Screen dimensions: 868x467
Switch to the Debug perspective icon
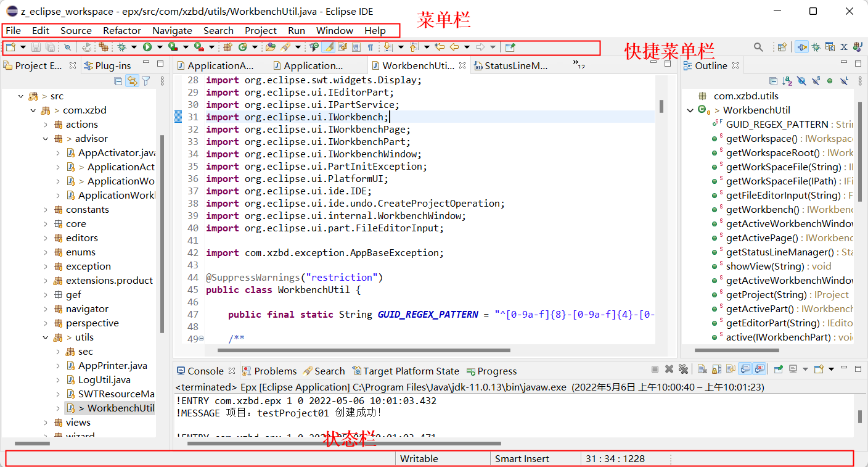click(816, 47)
